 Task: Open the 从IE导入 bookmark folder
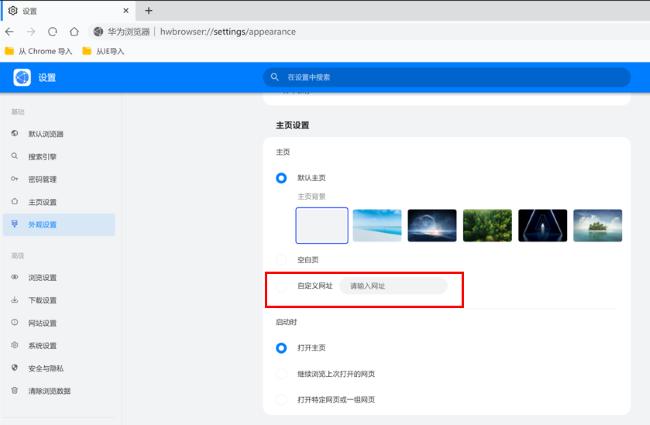pos(103,50)
